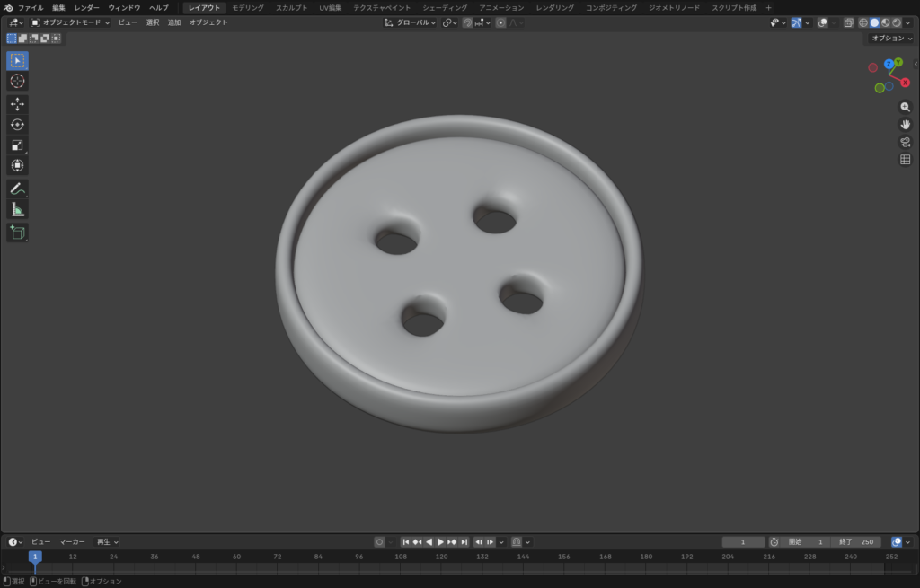Toggle snapping magnet in header

point(468,22)
